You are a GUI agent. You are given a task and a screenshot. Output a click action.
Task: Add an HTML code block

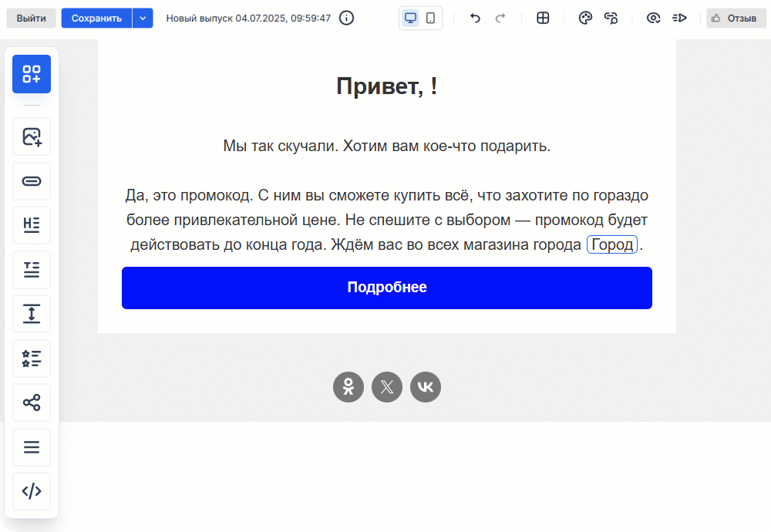click(32, 491)
